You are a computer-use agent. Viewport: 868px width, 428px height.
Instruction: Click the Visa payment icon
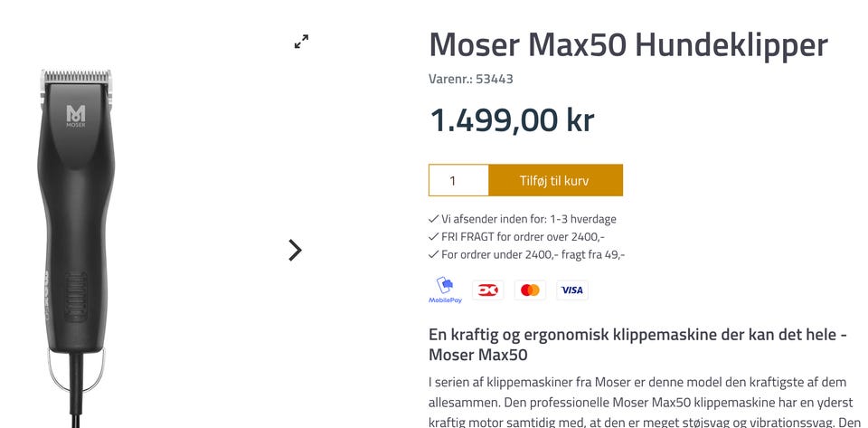point(571,290)
